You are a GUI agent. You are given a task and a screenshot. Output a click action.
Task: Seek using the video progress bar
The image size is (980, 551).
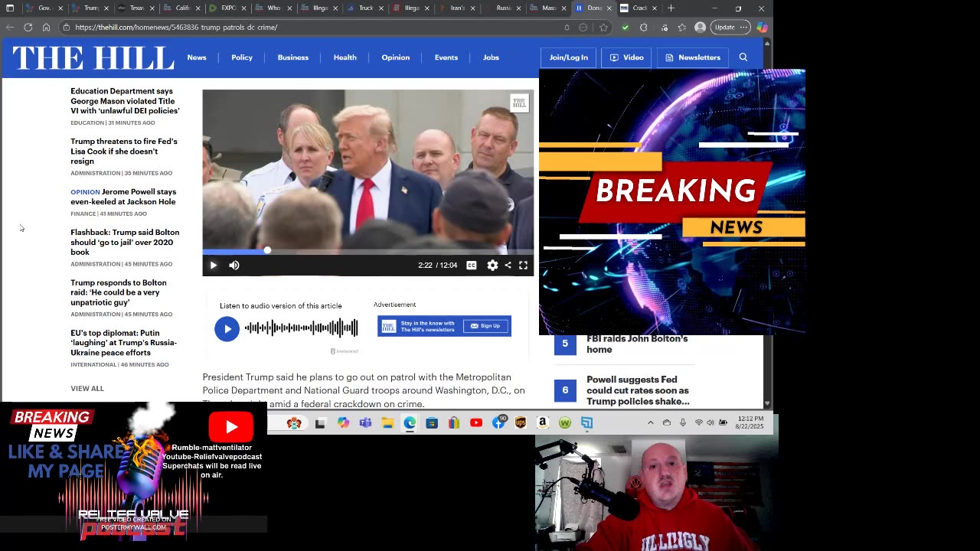point(367,250)
